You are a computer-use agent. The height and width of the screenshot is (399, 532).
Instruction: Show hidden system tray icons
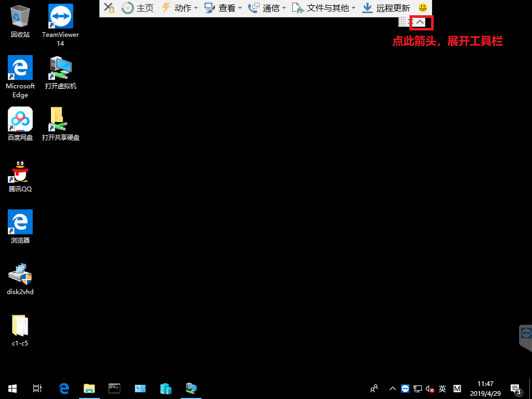coord(393,388)
